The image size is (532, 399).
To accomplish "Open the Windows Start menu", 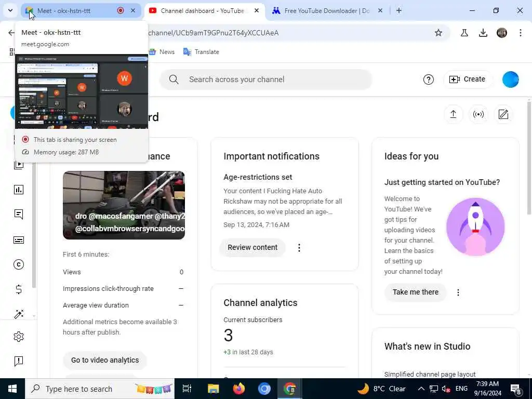I will [x=12, y=389].
